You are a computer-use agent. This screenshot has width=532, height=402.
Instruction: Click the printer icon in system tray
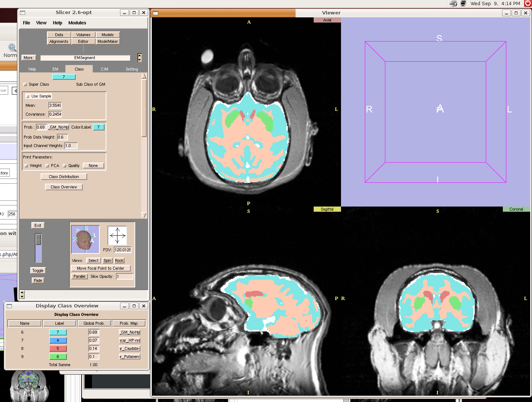[x=453, y=4]
